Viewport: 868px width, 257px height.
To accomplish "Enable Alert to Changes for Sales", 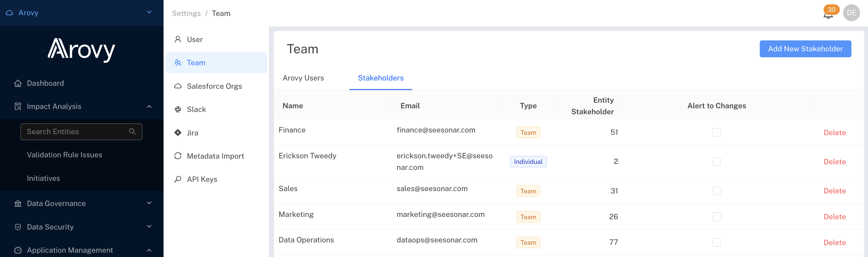I will 717,191.
